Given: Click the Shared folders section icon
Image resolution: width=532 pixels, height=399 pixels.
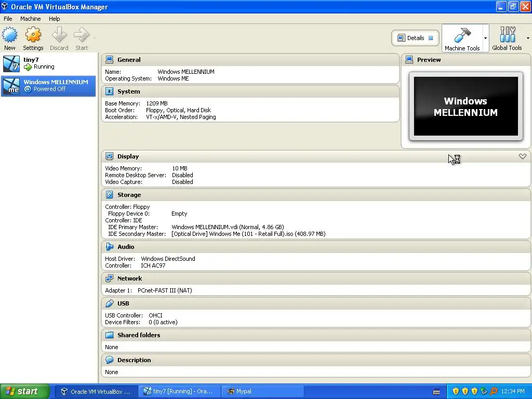Looking at the screenshot, I should click(x=109, y=335).
